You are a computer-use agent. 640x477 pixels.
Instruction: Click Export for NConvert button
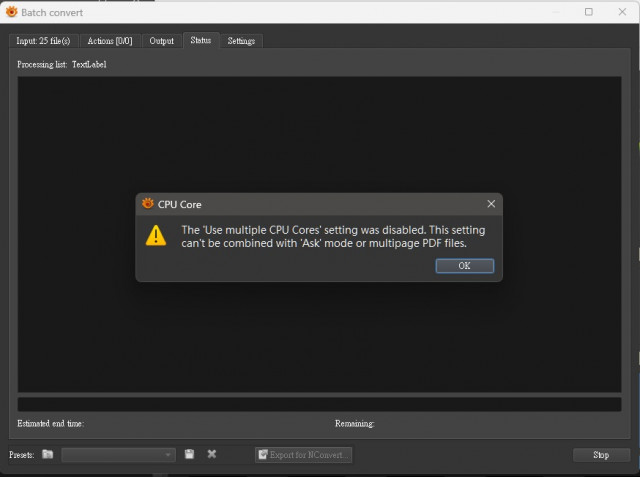[x=304, y=455]
